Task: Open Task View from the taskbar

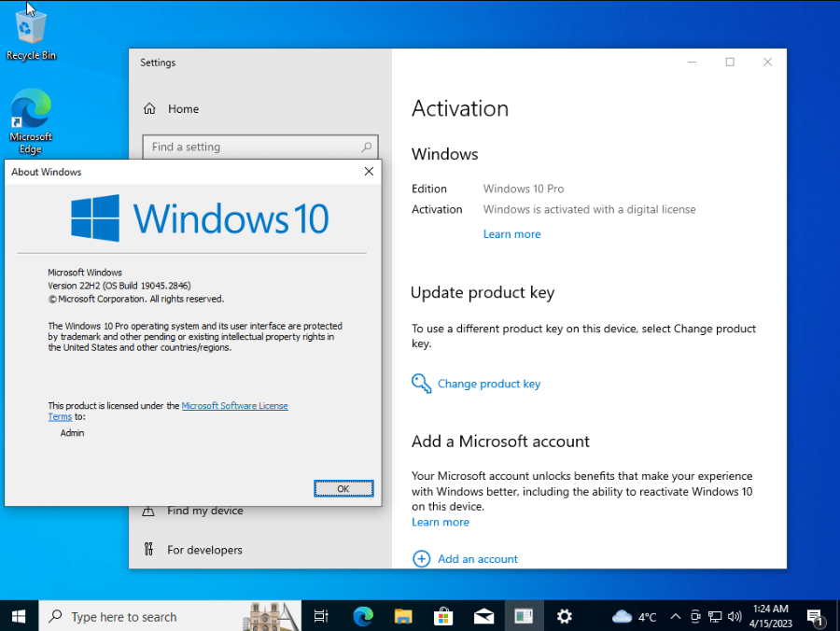Action: coord(321,617)
